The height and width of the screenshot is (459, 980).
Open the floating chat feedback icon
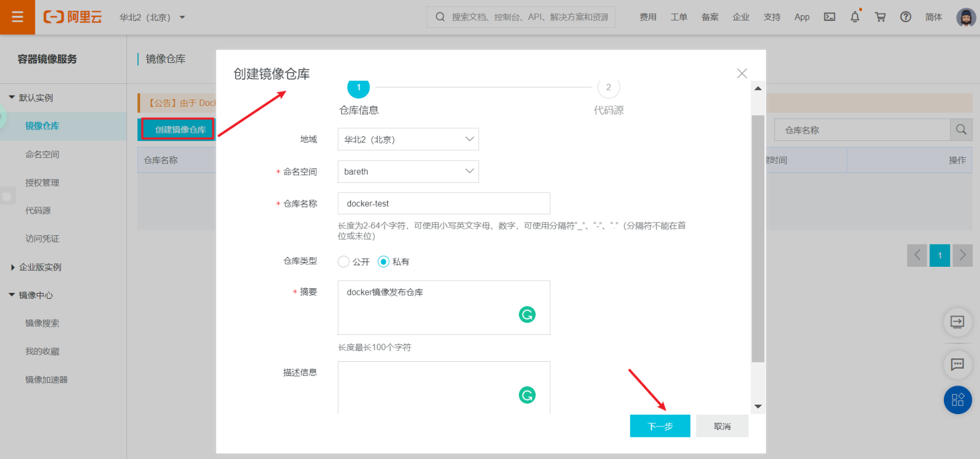pos(957,365)
